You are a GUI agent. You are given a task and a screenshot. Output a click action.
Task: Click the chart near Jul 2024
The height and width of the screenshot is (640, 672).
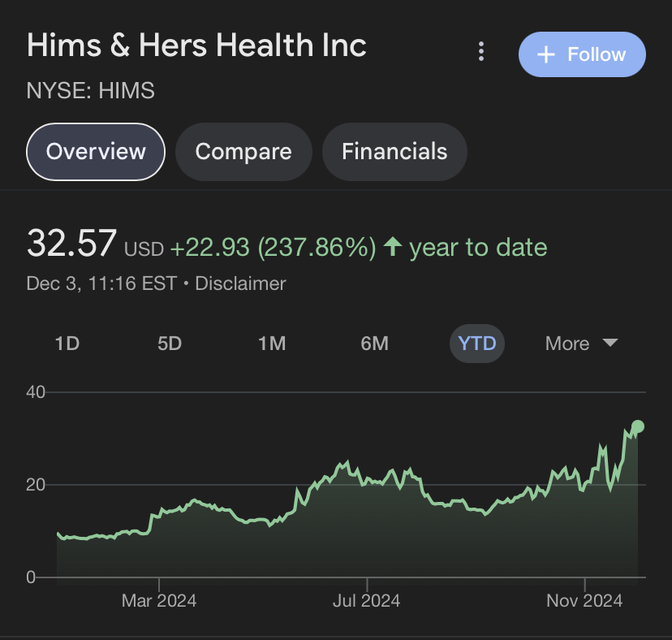[367, 478]
